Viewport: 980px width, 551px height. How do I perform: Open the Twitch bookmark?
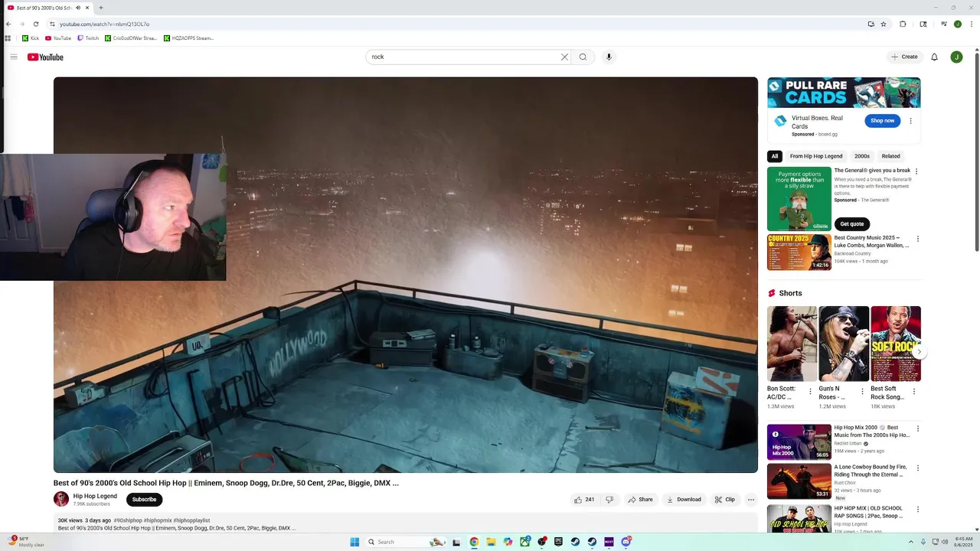pyautogui.click(x=88, y=38)
